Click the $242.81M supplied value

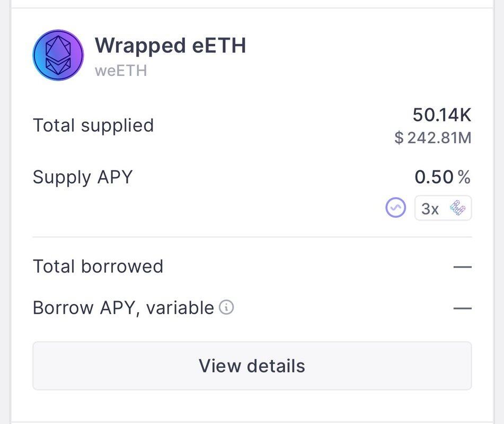pos(433,138)
